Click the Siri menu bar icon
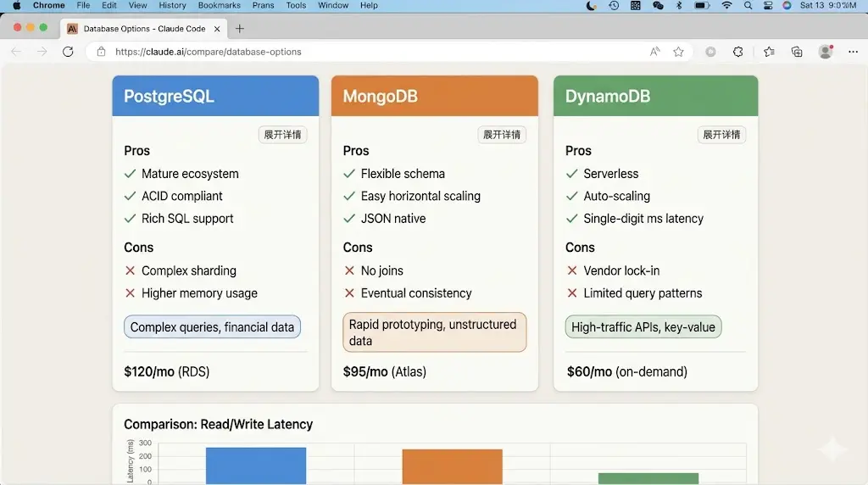 (787, 6)
